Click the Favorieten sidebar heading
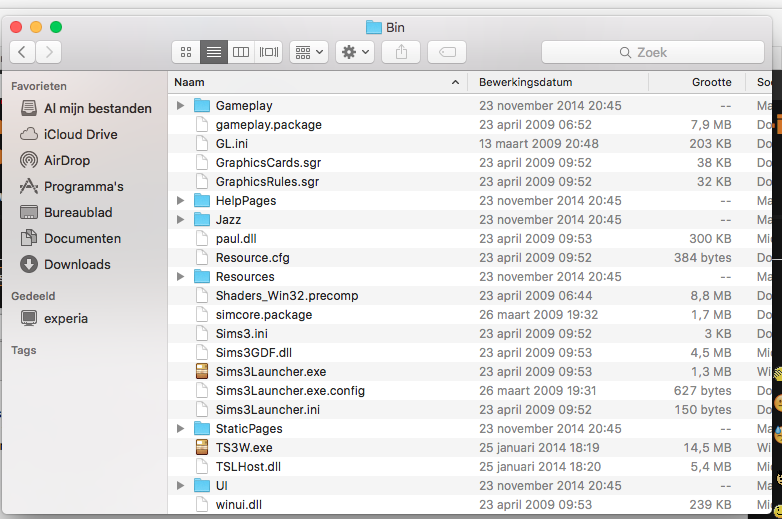The width and height of the screenshot is (782, 519). (x=39, y=86)
